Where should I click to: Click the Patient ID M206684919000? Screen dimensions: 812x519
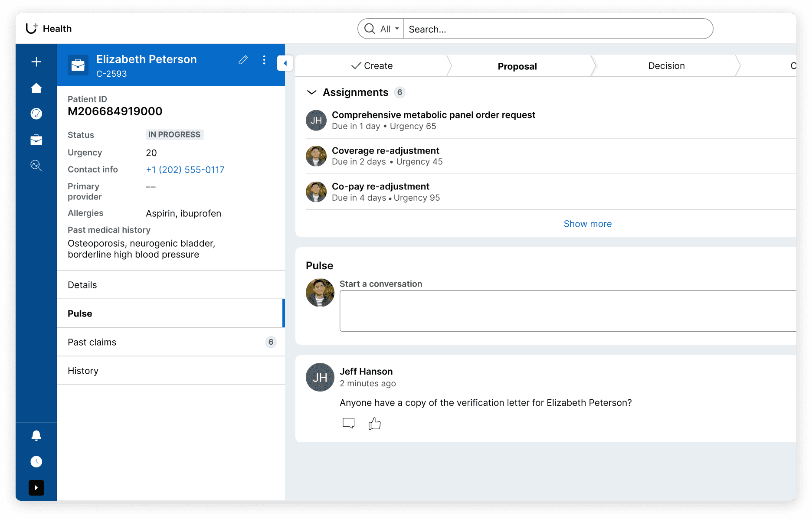[x=115, y=111]
